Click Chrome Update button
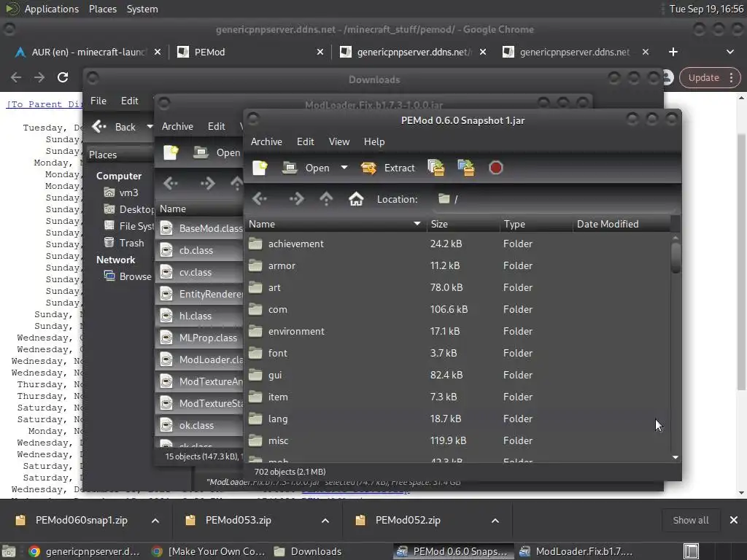 coord(710,77)
